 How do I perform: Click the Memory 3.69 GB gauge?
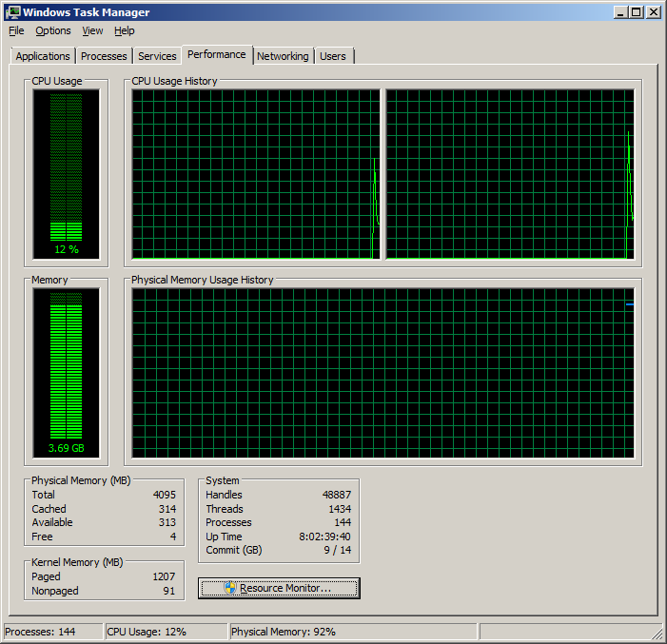tap(67, 373)
